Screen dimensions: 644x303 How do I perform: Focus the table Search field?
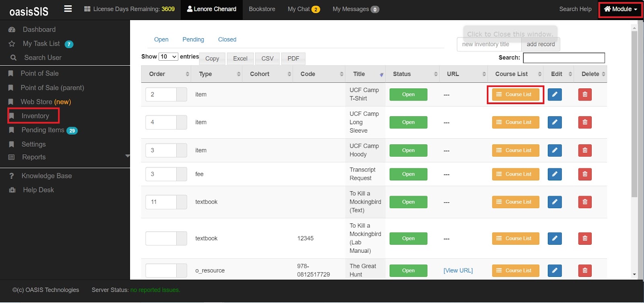(x=563, y=58)
